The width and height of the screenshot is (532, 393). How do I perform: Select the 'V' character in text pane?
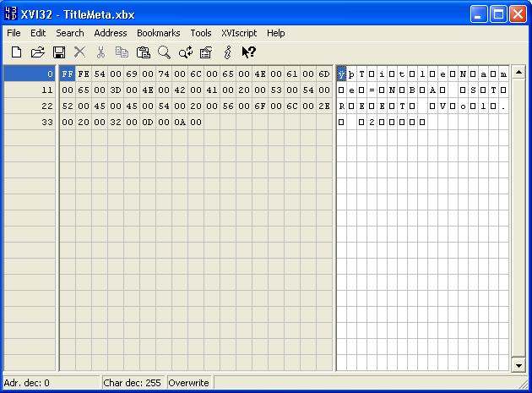pyautogui.click(x=442, y=106)
